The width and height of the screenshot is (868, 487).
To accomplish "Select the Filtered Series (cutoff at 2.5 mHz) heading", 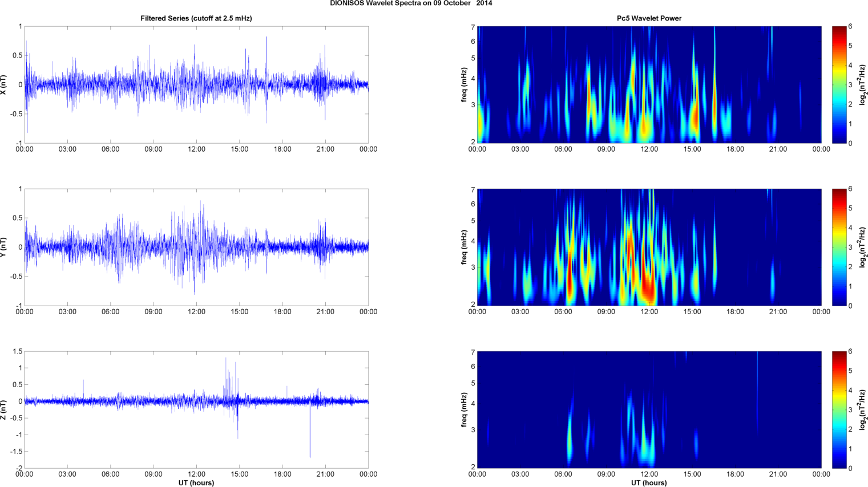I will point(196,18).
